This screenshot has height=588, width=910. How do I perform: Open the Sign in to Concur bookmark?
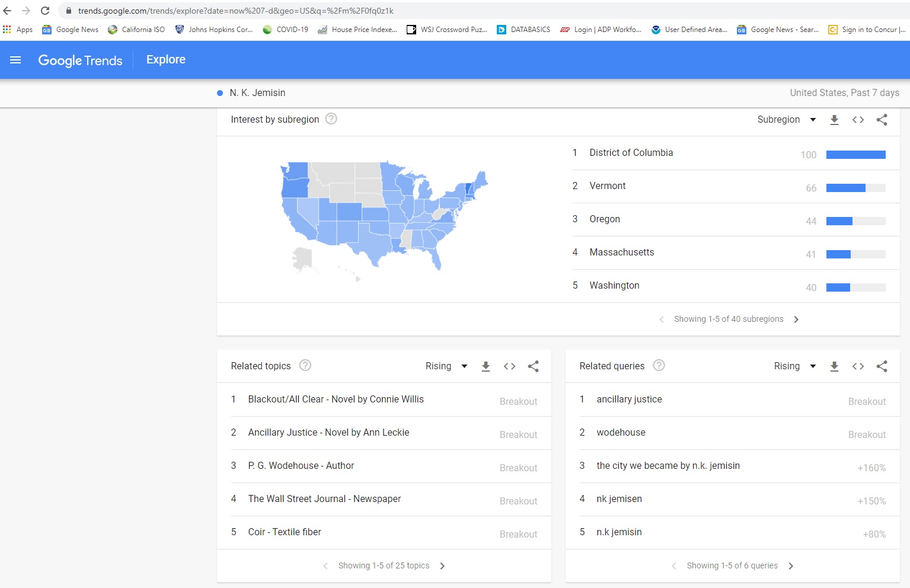pos(867,30)
